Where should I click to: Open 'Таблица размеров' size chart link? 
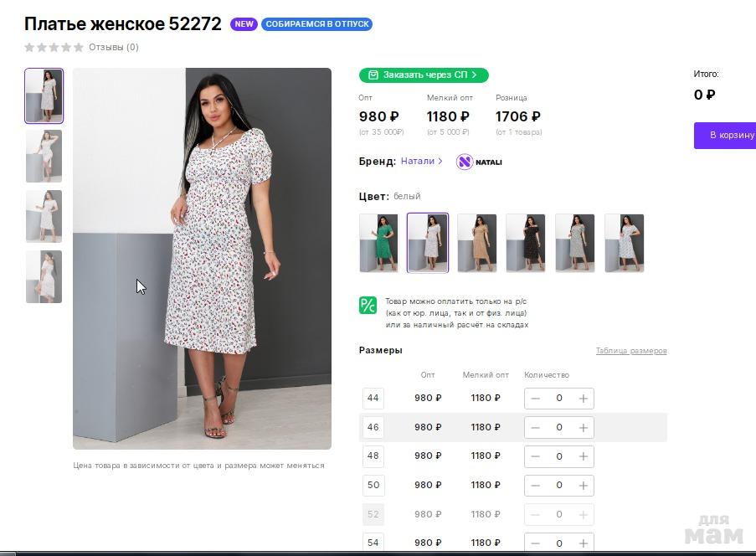(630, 351)
